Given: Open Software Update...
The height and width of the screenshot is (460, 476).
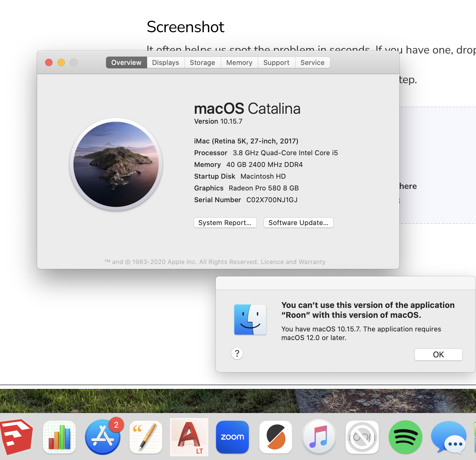Looking at the screenshot, I should (x=299, y=223).
